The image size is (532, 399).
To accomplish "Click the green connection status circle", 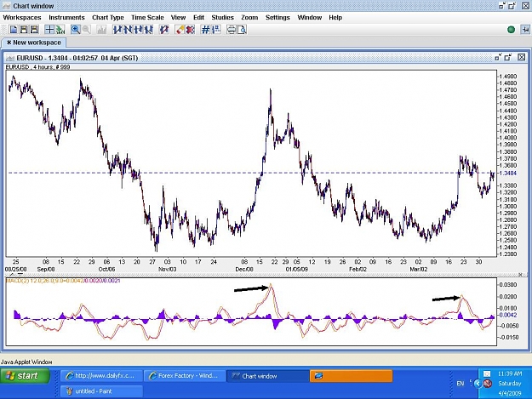I will (511, 30).
